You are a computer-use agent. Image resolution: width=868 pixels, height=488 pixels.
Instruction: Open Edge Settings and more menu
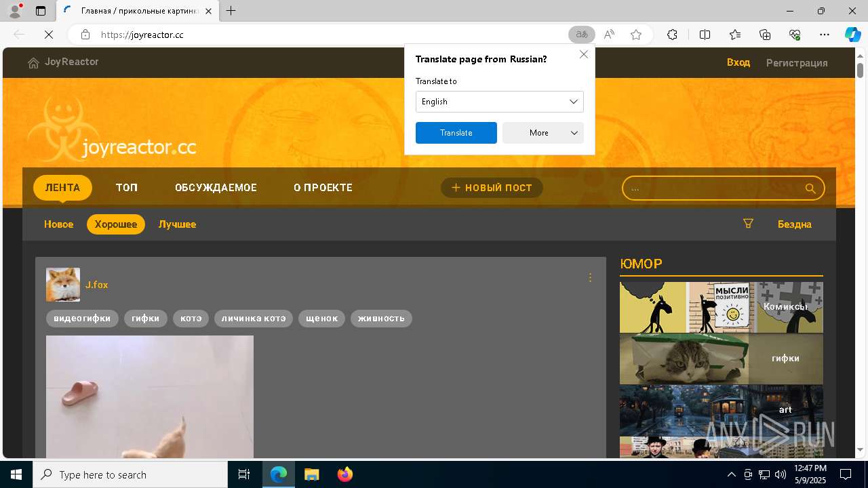[x=825, y=35]
